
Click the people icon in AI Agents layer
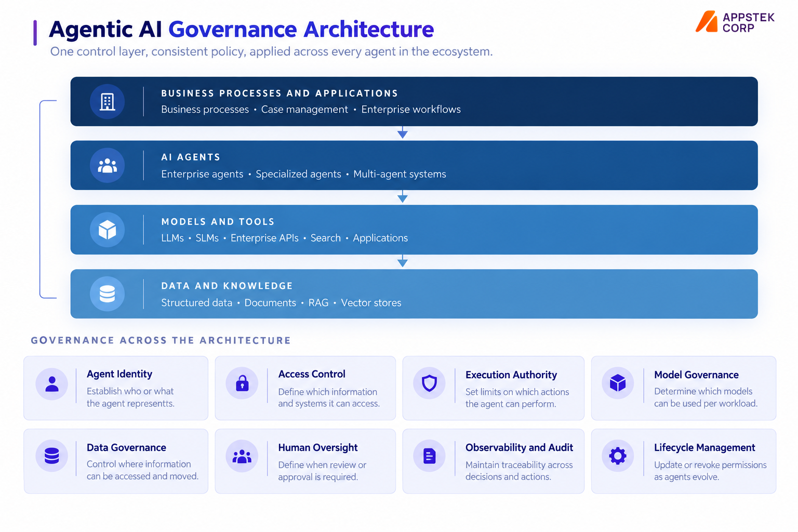107,166
